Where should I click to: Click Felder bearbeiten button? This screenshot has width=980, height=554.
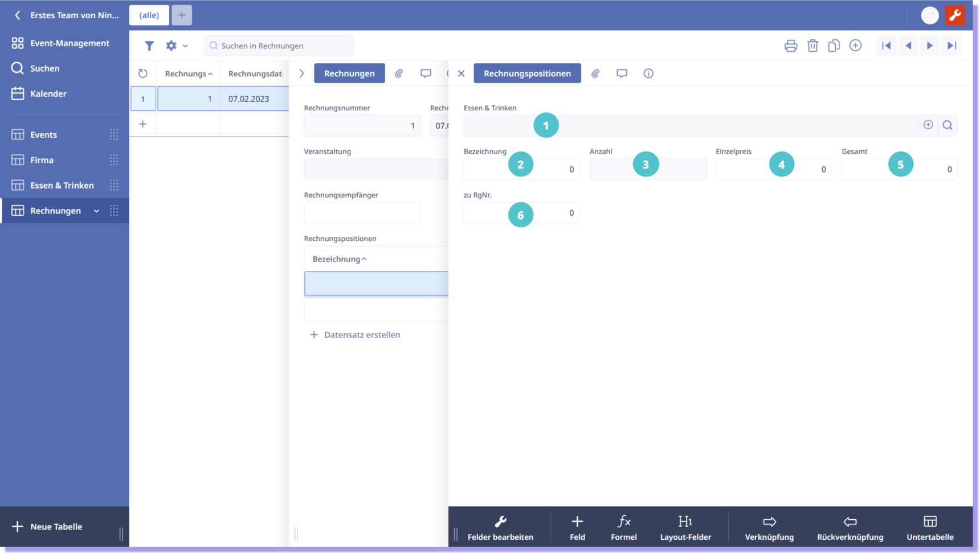coord(500,528)
